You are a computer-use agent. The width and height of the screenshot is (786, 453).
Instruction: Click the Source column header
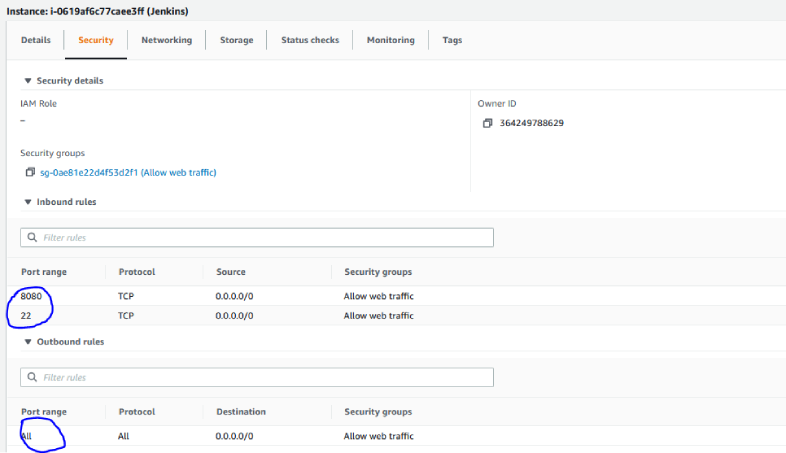[x=231, y=272]
